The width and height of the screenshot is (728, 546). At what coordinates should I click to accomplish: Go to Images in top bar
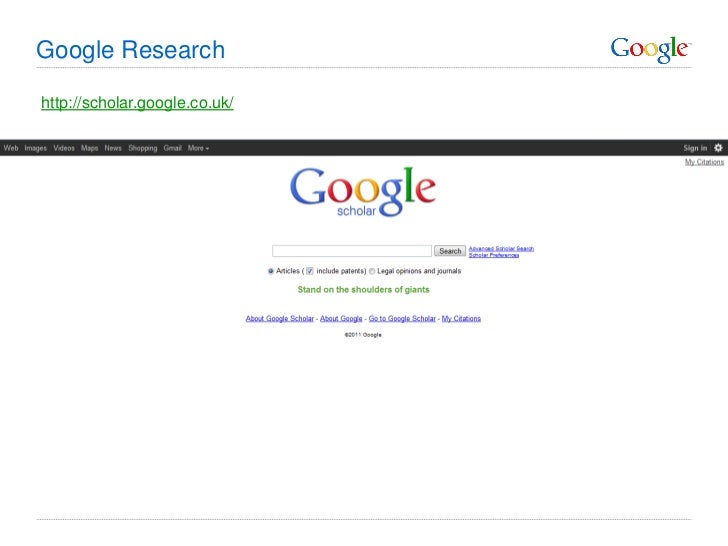(36, 148)
